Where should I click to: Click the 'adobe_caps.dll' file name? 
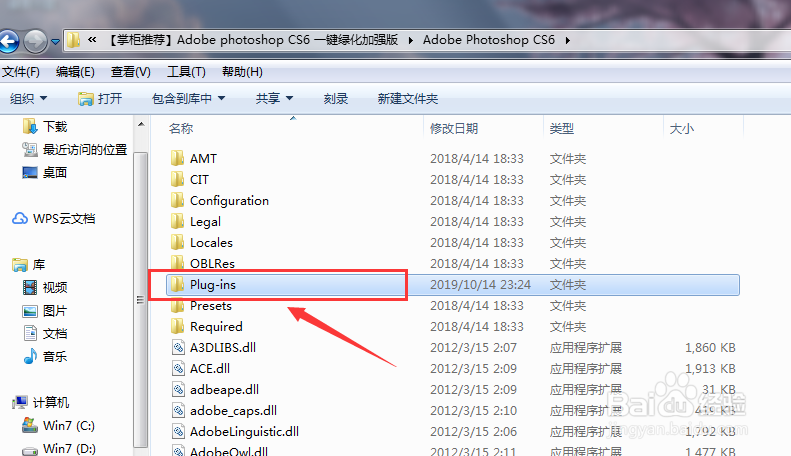pyautogui.click(x=234, y=411)
